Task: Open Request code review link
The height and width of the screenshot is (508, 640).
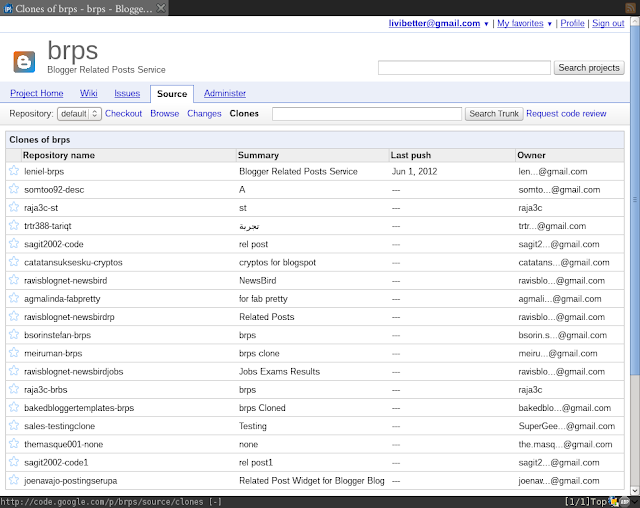Action: [x=566, y=113]
